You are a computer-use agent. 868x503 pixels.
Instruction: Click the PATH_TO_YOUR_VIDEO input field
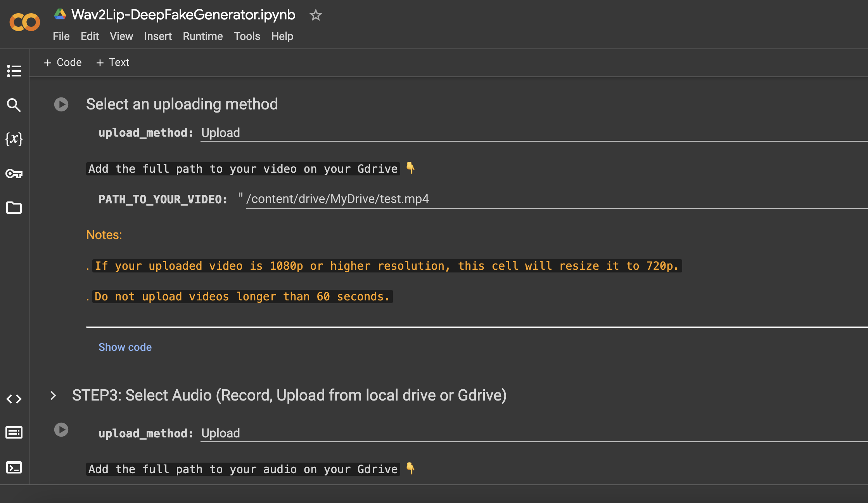557,199
